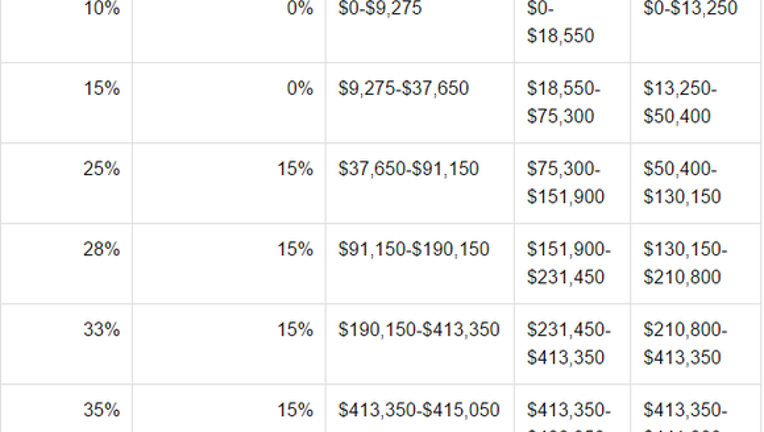Select the $0-$13,250 bracket cell

pyautogui.click(x=697, y=31)
